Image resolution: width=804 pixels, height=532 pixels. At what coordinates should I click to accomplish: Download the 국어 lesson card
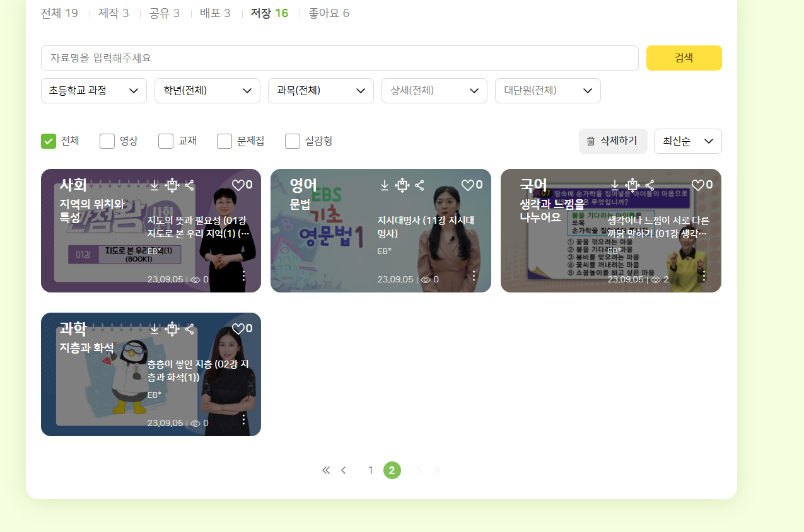pyautogui.click(x=615, y=185)
